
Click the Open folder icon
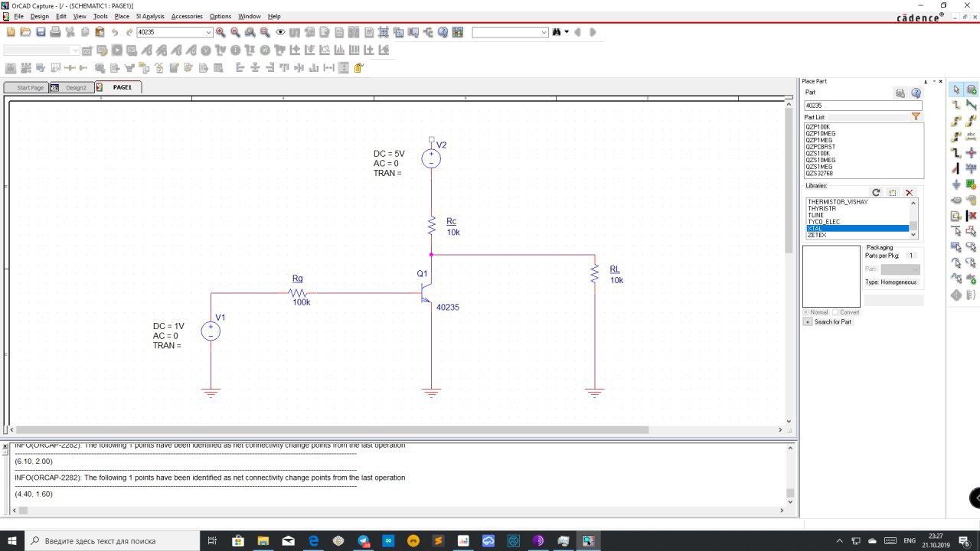tap(25, 32)
